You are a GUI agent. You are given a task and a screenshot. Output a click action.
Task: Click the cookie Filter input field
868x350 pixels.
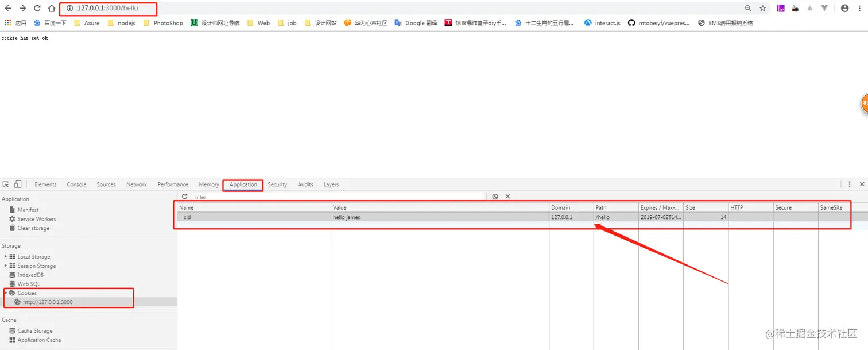click(339, 197)
